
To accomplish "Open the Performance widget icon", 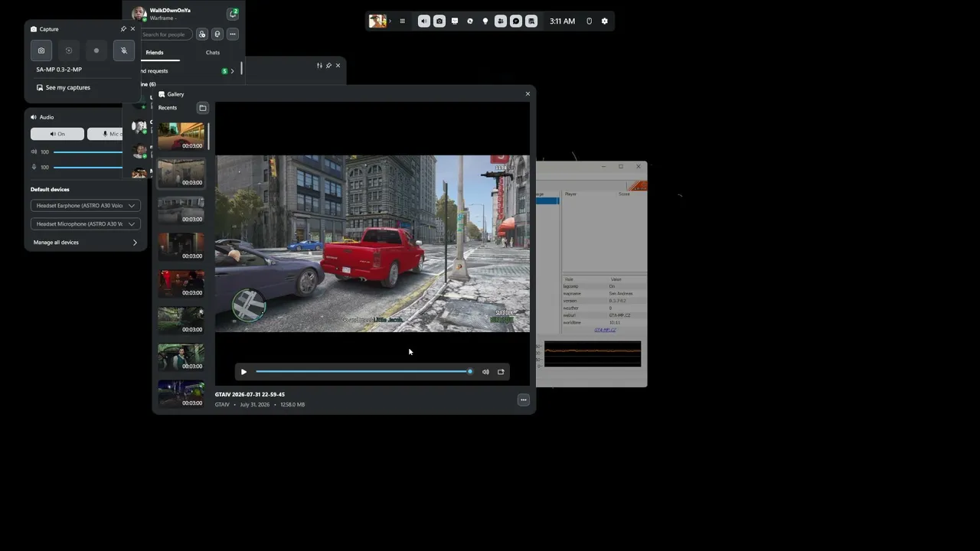I will pyautogui.click(x=455, y=21).
